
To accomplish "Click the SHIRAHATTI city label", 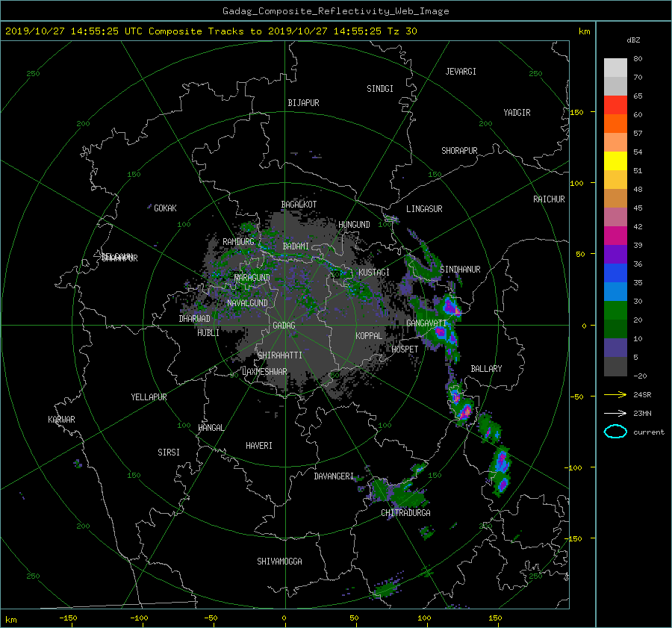I will point(280,355).
